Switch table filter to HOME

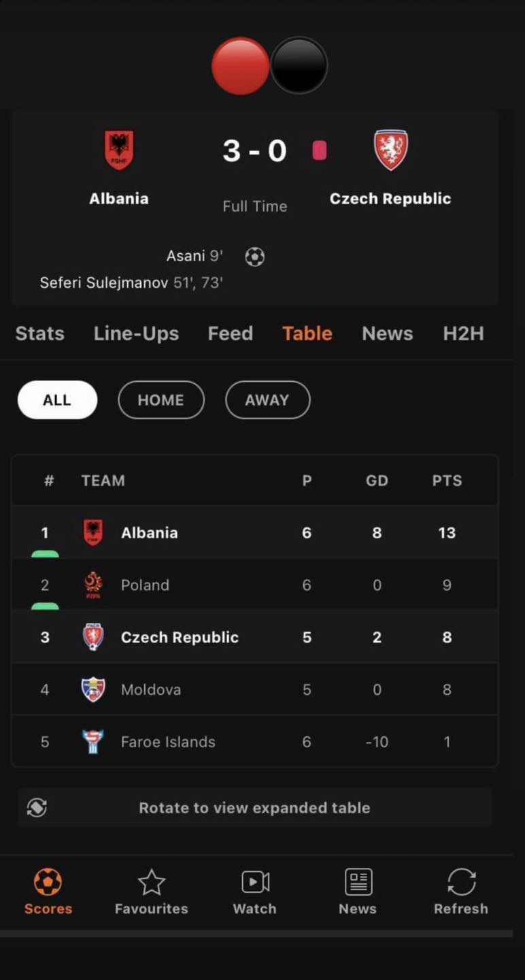pos(160,399)
